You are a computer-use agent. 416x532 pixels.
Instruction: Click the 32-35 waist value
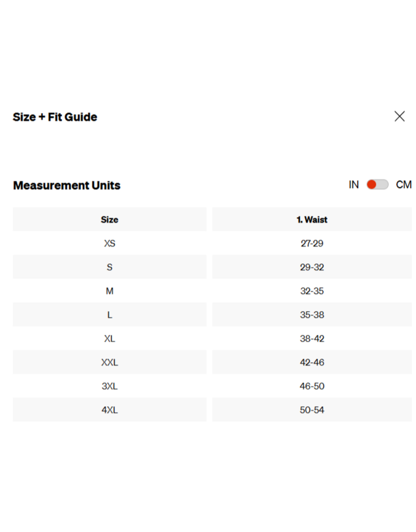(x=312, y=291)
